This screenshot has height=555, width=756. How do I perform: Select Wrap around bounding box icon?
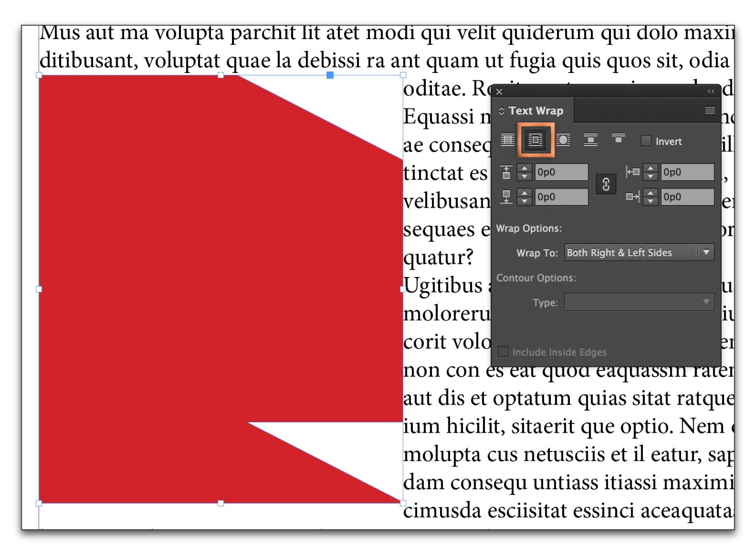click(x=535, y=140)
